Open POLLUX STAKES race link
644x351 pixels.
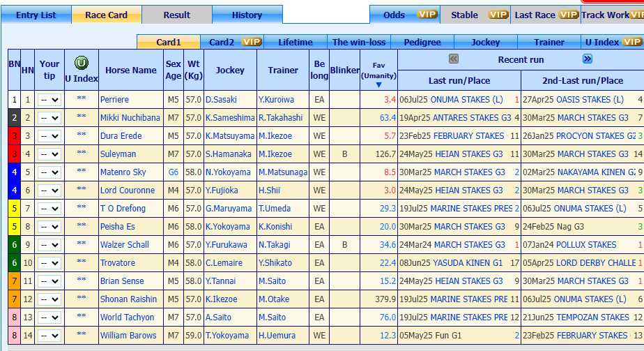click(x=586, y=245)
